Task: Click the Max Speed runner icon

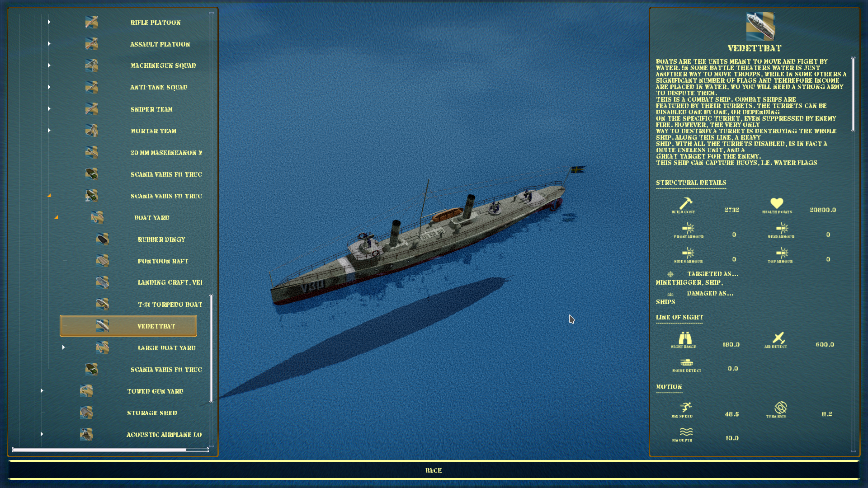Action: pyautogui.click(x=685, y=408)
